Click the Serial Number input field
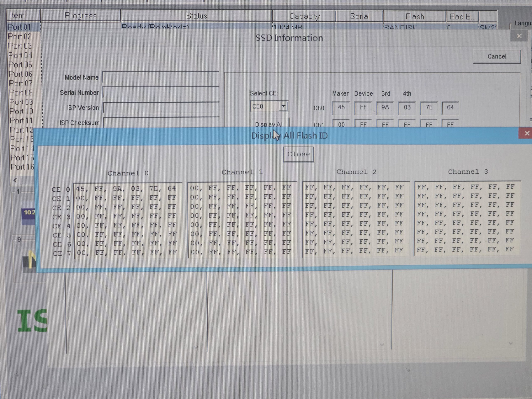The height and width of the screenshot is (399, 532). point(161,93)
